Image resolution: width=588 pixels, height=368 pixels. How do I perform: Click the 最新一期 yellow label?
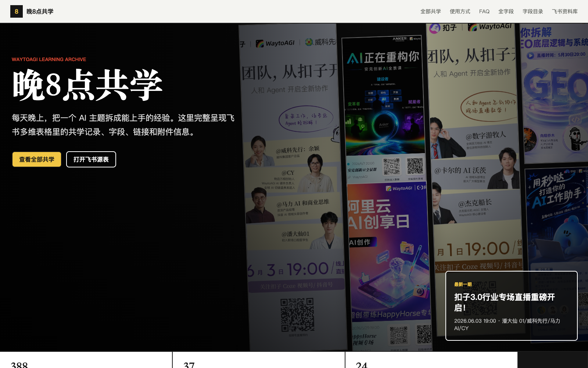pos(463,284)
